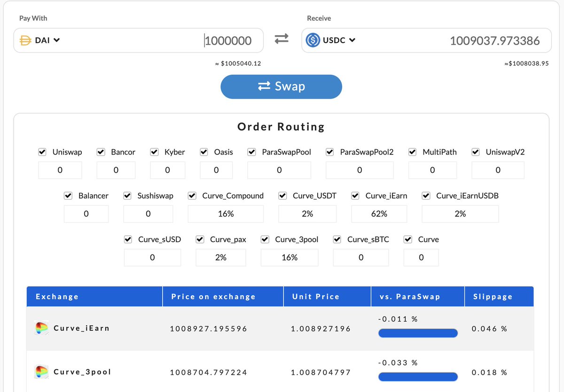
Task: Uncheck the Bancor checkbox
Action: [x=101, y=152]
